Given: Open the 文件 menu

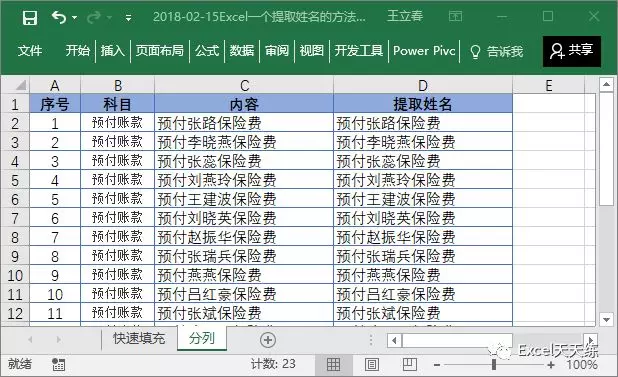Looking at the screenshot, I should point(30,51).
